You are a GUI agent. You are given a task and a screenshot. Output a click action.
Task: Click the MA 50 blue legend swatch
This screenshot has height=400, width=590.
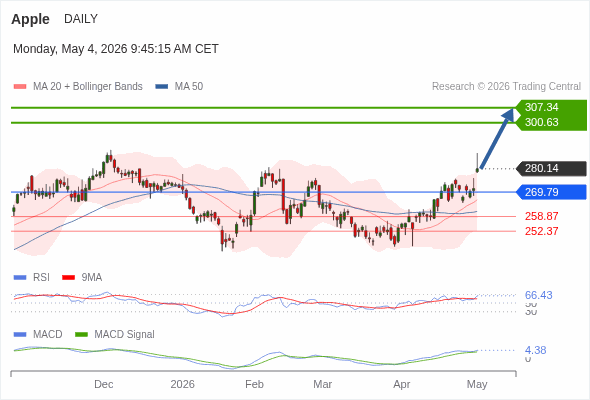162,87
